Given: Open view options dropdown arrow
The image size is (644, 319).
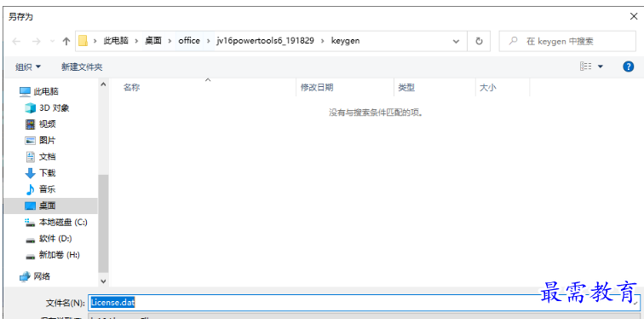Looking at the screenshot, I should pyautogui.click(x=600, y=67).
